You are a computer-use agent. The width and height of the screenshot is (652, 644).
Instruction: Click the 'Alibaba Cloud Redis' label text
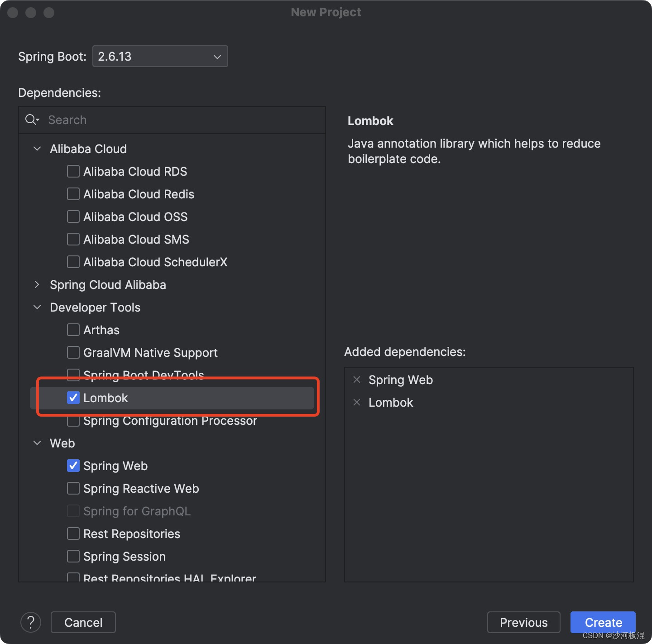pyautogui.click(x=139, y=194)
